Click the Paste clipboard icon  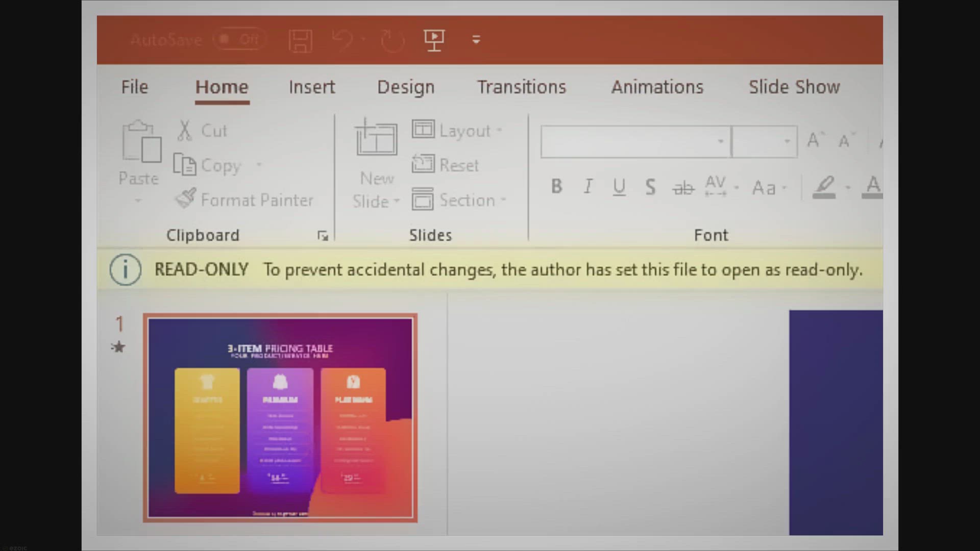[x=141, y=142]
